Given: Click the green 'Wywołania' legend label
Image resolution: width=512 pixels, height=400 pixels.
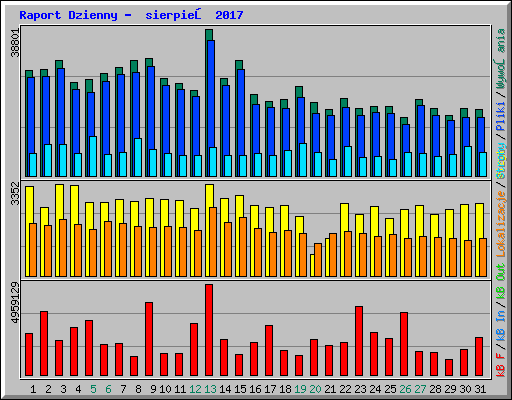Looking at the screenshot, I should (501, 59).
